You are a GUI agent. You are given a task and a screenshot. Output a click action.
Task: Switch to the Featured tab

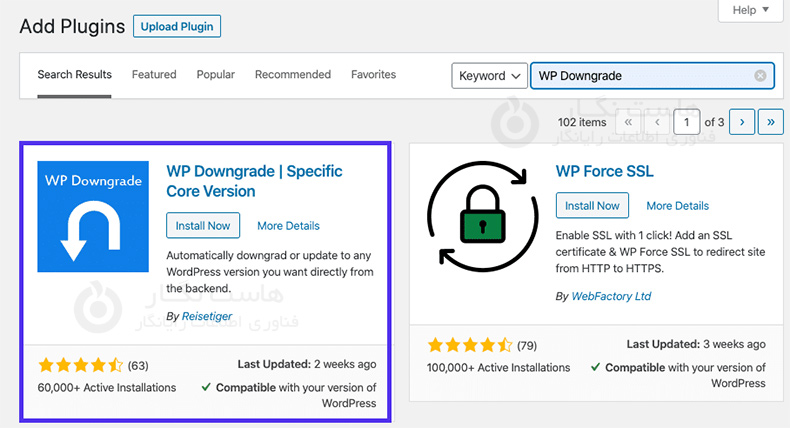(154, 75)
